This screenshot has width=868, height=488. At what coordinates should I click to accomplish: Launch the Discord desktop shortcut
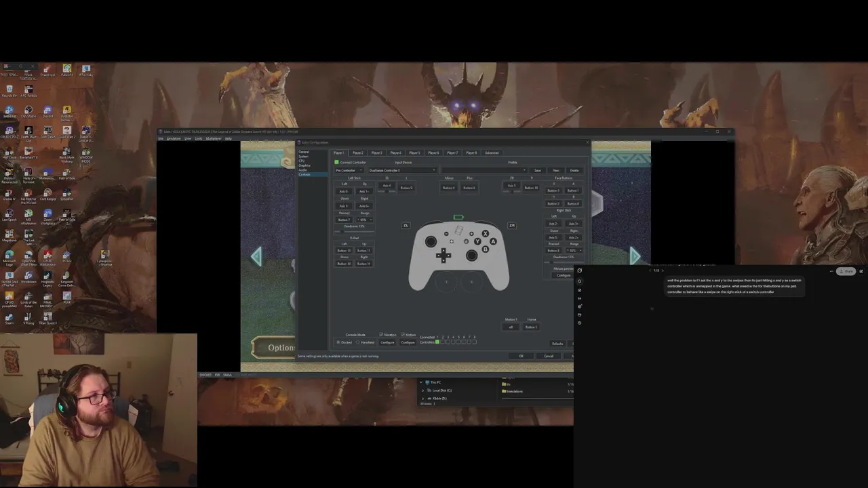tap(47, 110)
